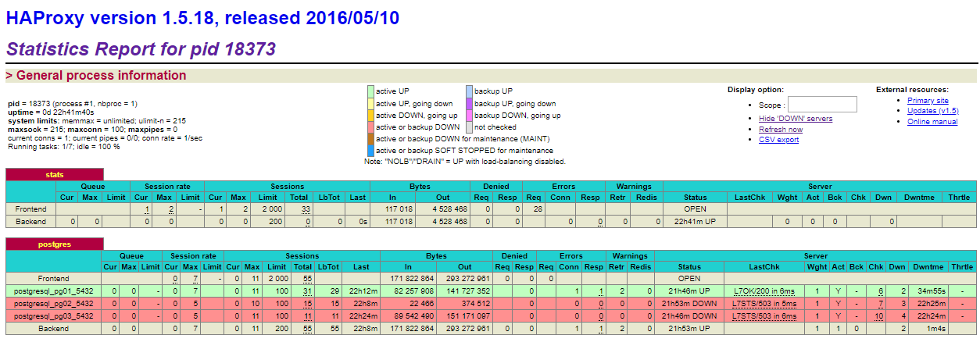Click the 'active DOWN, going up' legend swatch
Screen dimensions: 980x353
coord(370,115)
